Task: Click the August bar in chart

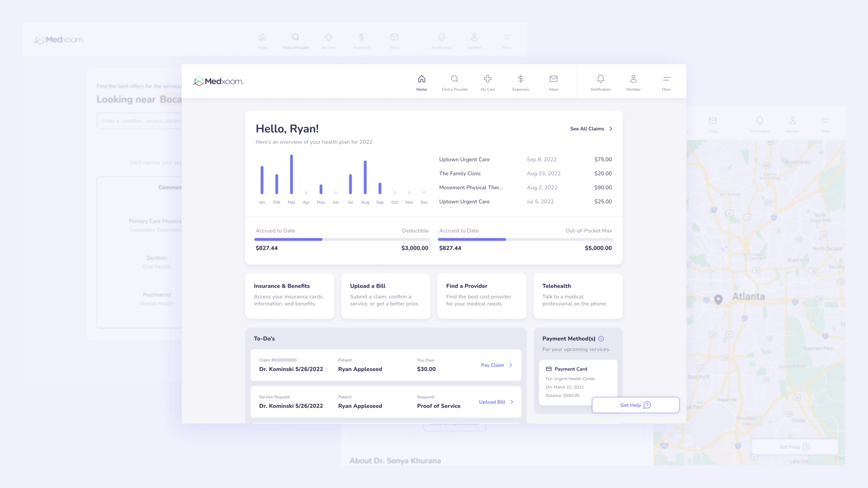Action: point(365,177)
